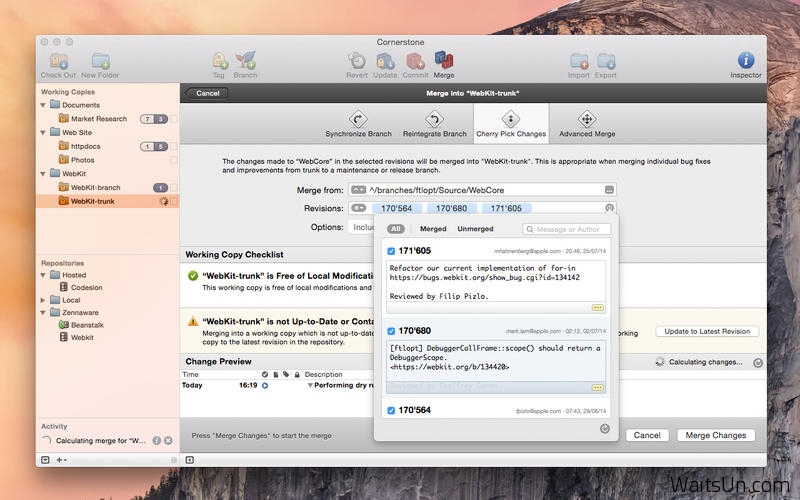
Task: Toggle the checkbox beside httpdocs
Action: tap(173, 146)
